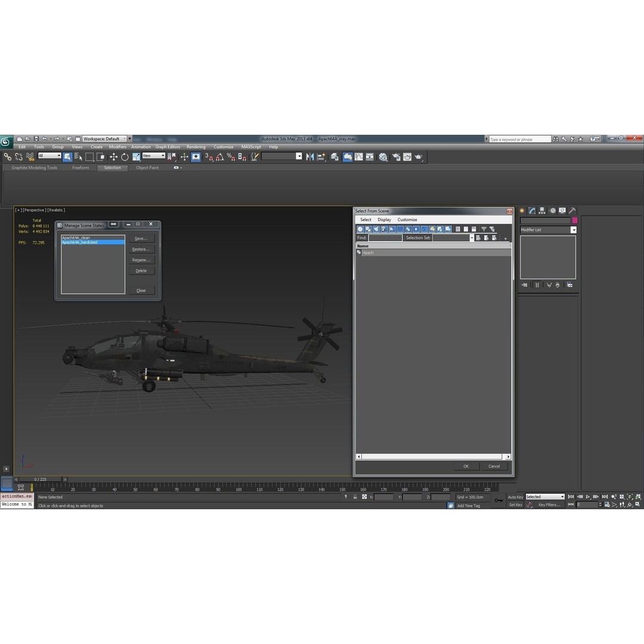The image size is (644, 644).
Task: Open the Named Selection Sets dropdown
Action: tap(281, 156)
